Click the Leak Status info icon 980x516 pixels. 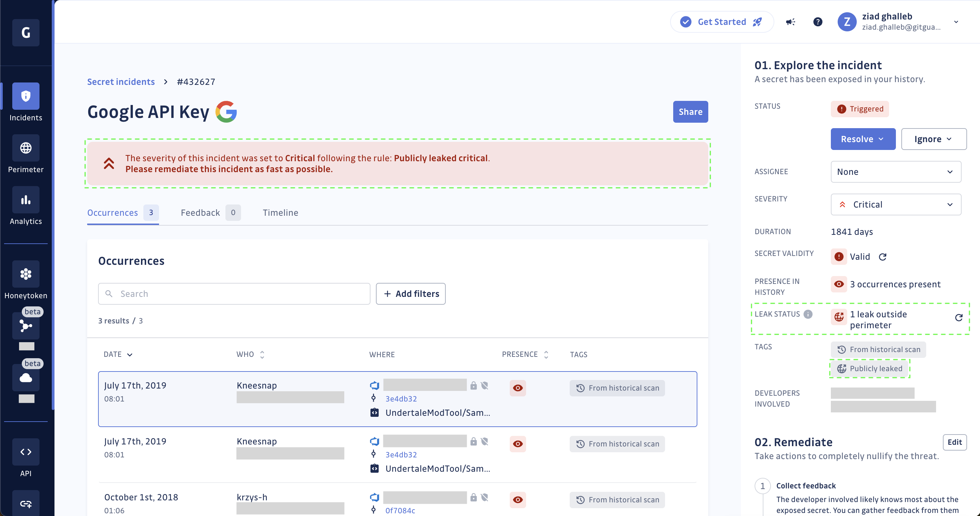808,314
